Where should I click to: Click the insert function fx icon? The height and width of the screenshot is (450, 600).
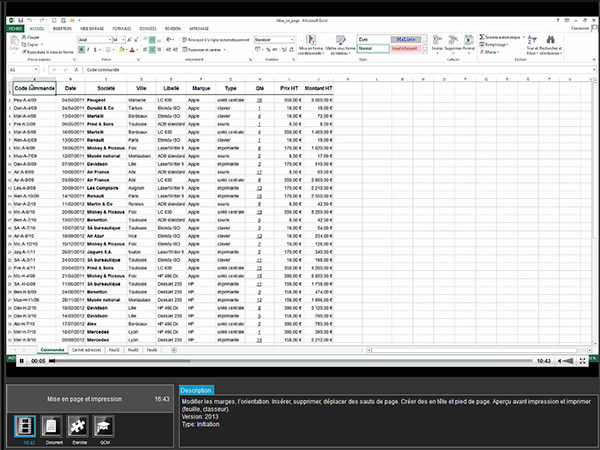point(77,70)
